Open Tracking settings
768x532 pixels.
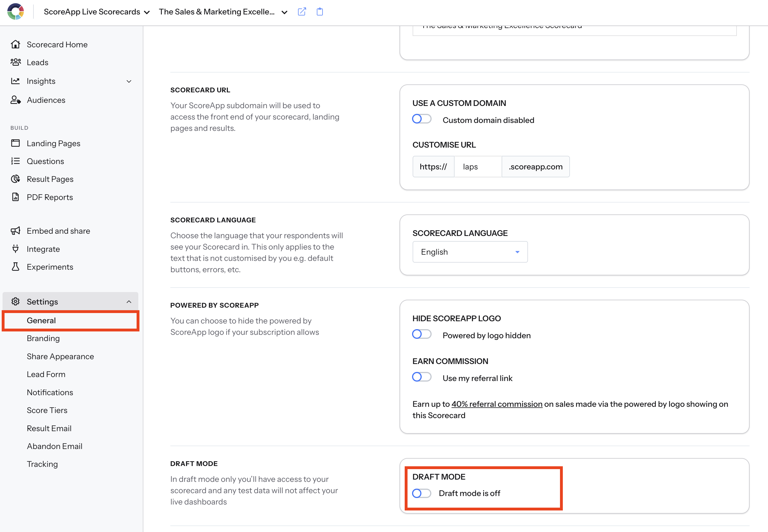click(x=42, y=464)
